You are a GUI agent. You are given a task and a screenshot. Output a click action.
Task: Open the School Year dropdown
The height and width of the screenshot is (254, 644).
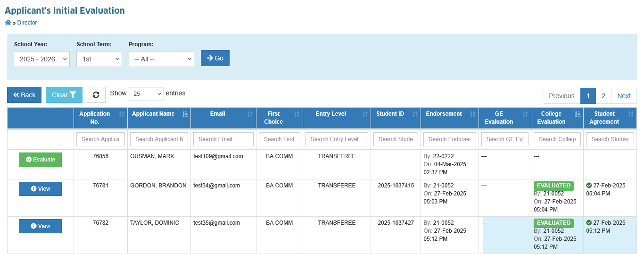coord(42,59)
